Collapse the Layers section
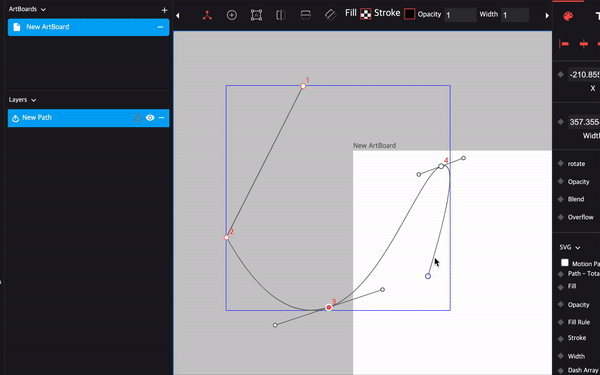The width and height of the screenshot is (600, 375). click(x=34, y=100)
